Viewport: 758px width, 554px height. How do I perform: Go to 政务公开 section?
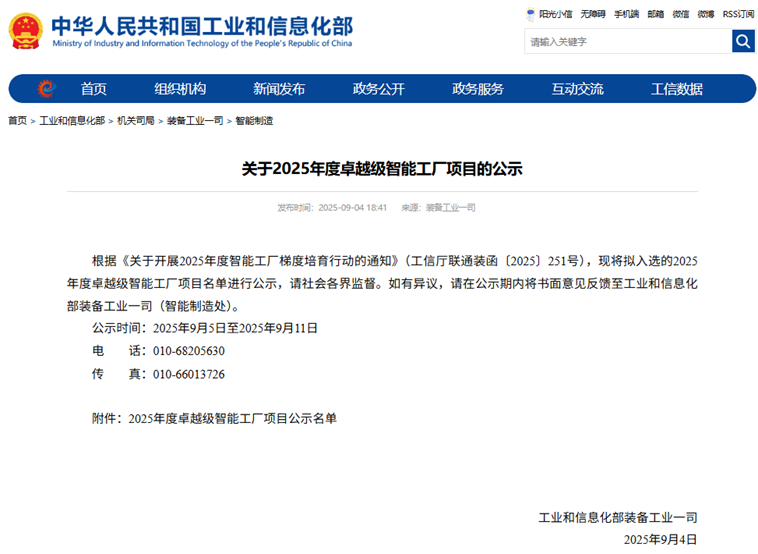379,89
